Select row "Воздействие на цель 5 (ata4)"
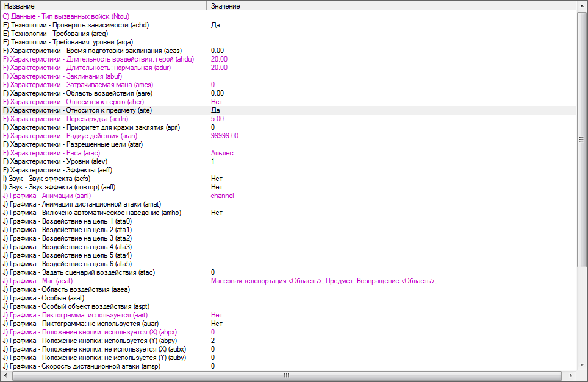 289,255
